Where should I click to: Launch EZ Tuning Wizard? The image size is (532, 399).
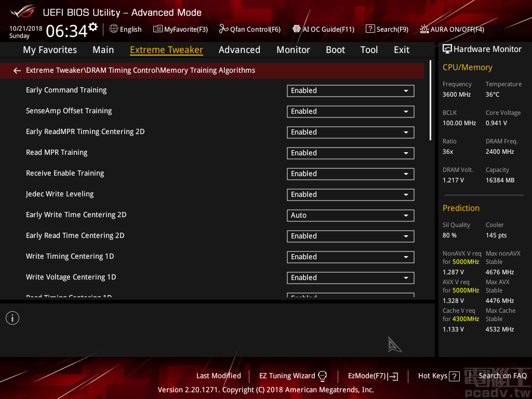[x=293, y=376]
